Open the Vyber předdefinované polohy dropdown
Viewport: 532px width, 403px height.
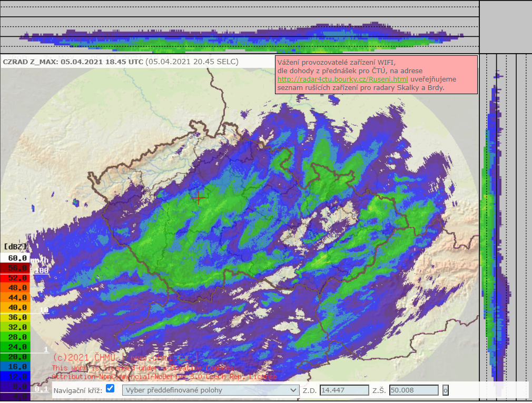[x=211, y=390]
